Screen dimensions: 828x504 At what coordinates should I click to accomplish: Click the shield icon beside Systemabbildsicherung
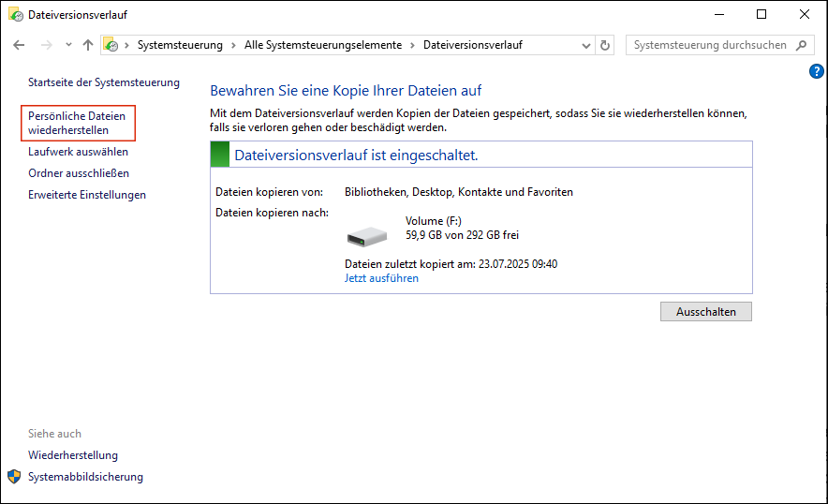point(14,477)
